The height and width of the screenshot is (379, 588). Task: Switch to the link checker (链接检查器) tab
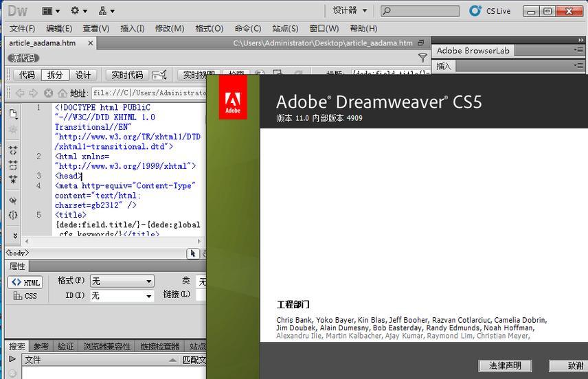160,346
